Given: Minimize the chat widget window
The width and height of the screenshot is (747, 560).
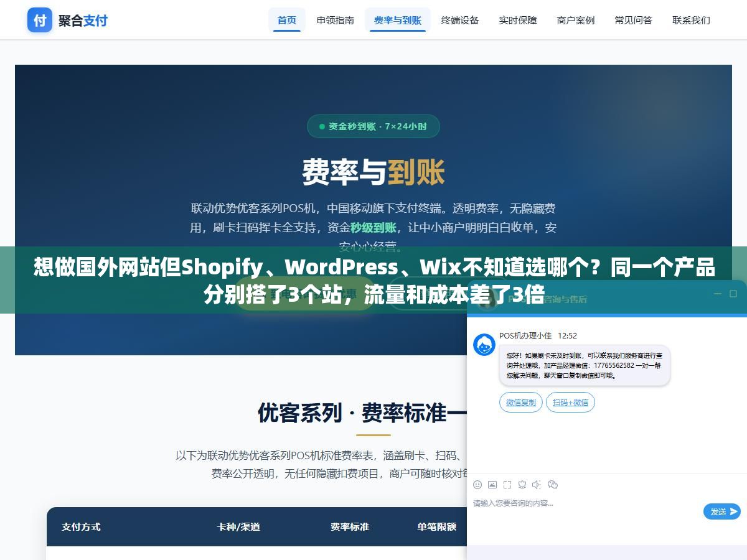Looking at the screenshot, I should tap(717, 294).
